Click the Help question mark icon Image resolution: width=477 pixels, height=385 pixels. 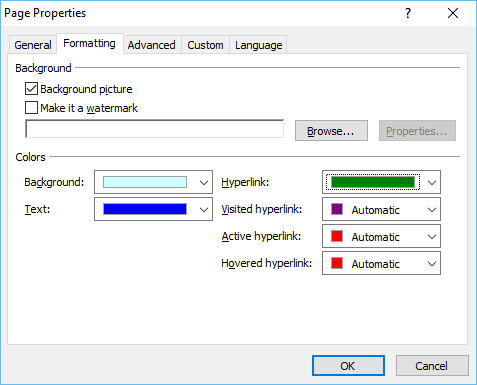coord(408,13)
